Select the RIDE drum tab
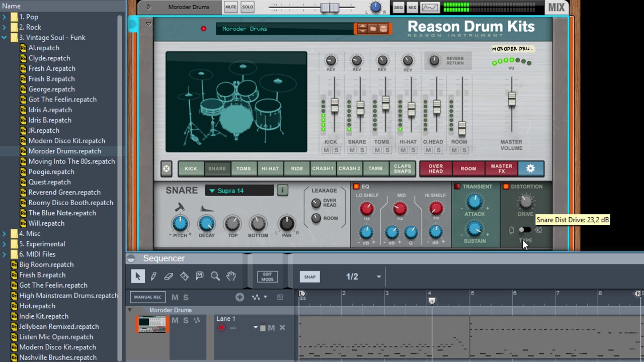Viewport: 644px width, 362px height. point(297,169)
